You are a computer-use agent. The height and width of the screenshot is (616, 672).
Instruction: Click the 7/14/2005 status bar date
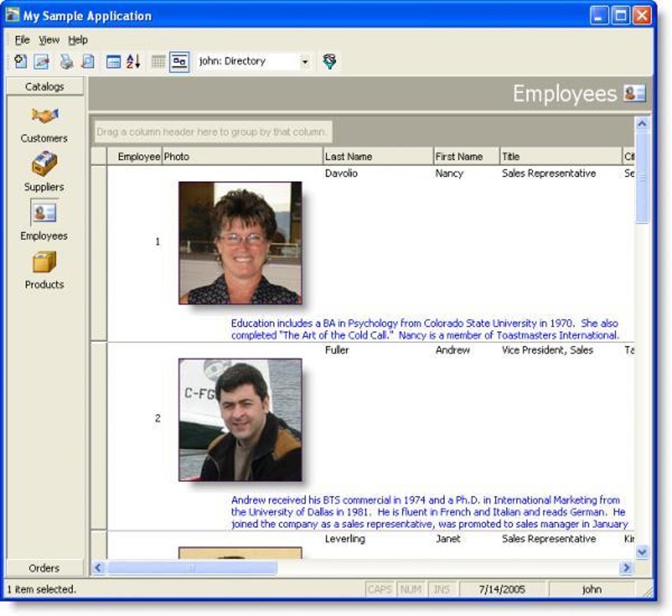pos(502,590)
